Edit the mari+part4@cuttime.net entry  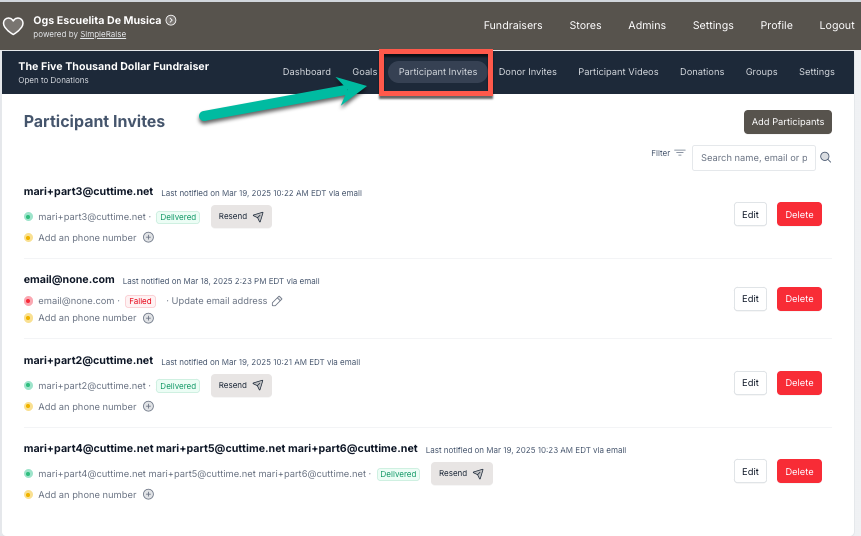coord(750,472)
